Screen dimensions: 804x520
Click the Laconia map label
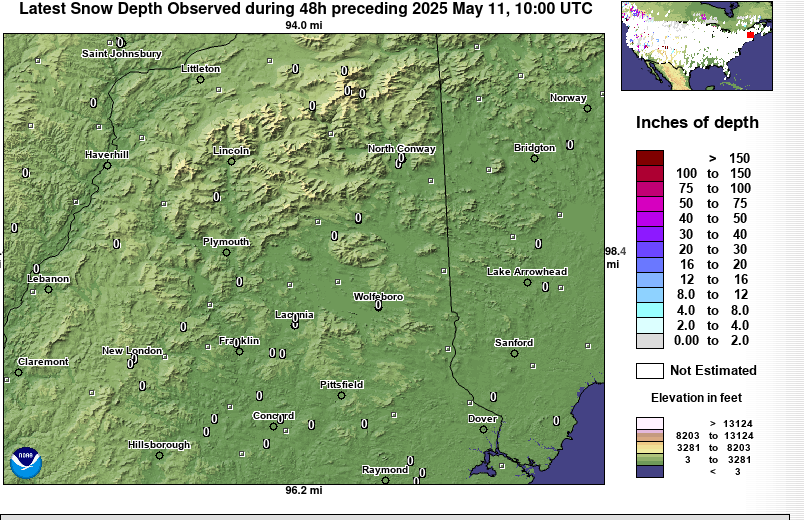294,315
